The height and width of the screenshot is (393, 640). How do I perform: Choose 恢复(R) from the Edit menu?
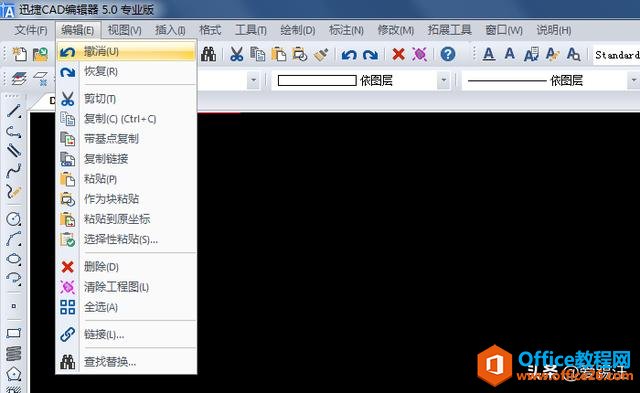pos(126,72)
